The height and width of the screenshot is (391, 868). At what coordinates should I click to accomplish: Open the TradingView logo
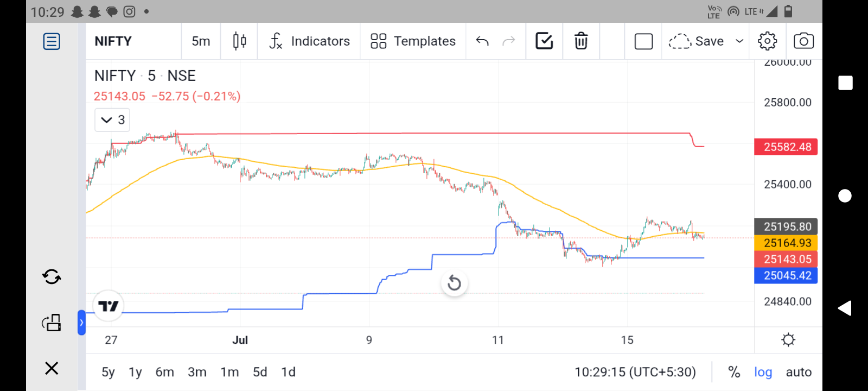[108, 306]
